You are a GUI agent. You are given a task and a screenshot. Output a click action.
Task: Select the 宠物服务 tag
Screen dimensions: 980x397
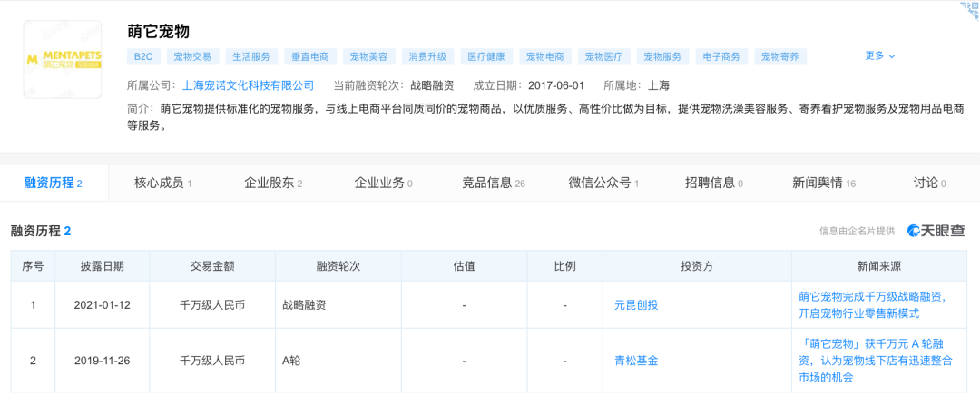[x=662, y=56]
